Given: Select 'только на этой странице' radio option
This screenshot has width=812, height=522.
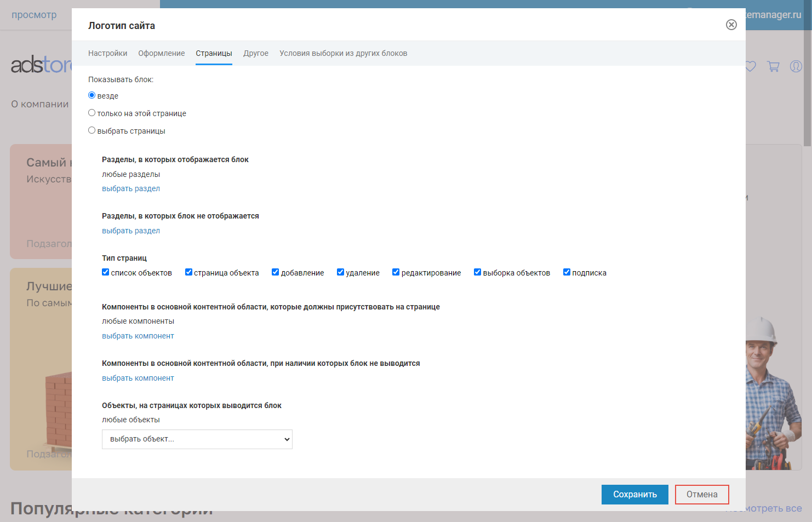Looking at the screenshot, I should (x=92, y=113).
